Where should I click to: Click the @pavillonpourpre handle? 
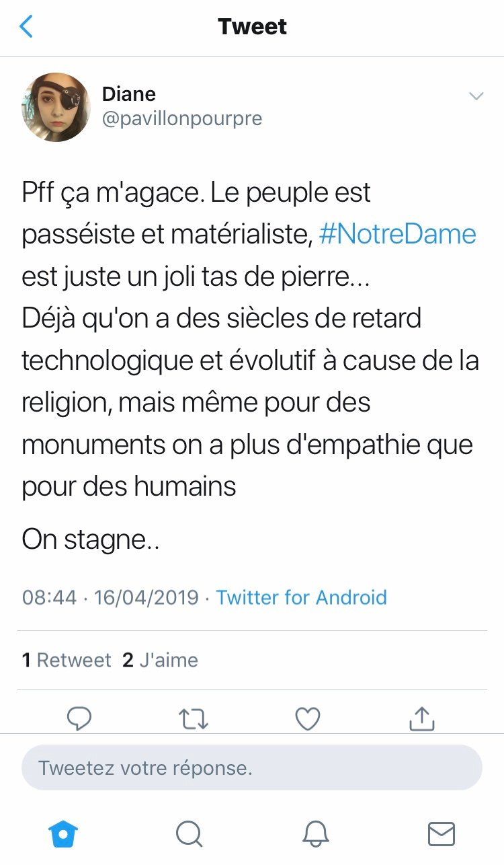coord(181,119)
